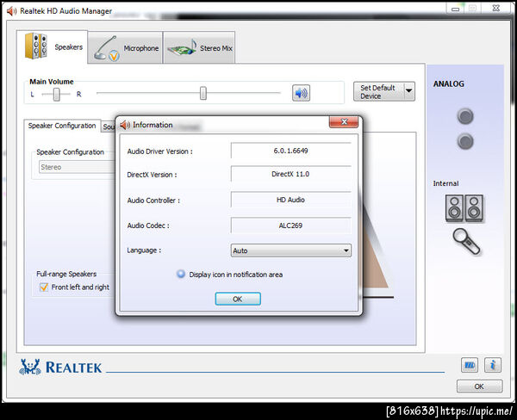This screenshot has width=517, height=420.
Task: Click the L-R balance slider handle
Action: click(56, 95)
